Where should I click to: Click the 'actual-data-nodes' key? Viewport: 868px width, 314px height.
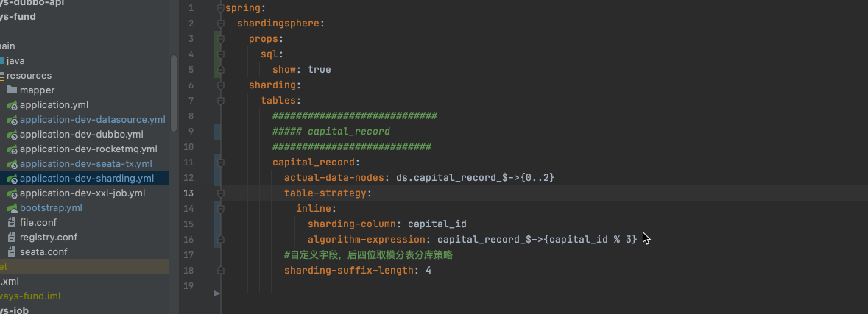coord(334,178)
